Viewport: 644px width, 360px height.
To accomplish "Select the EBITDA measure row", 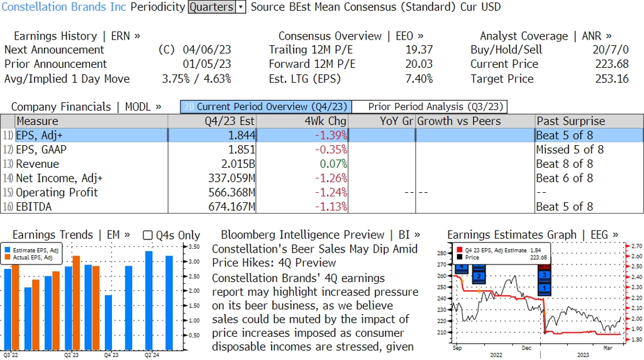I will click(322, 207).
